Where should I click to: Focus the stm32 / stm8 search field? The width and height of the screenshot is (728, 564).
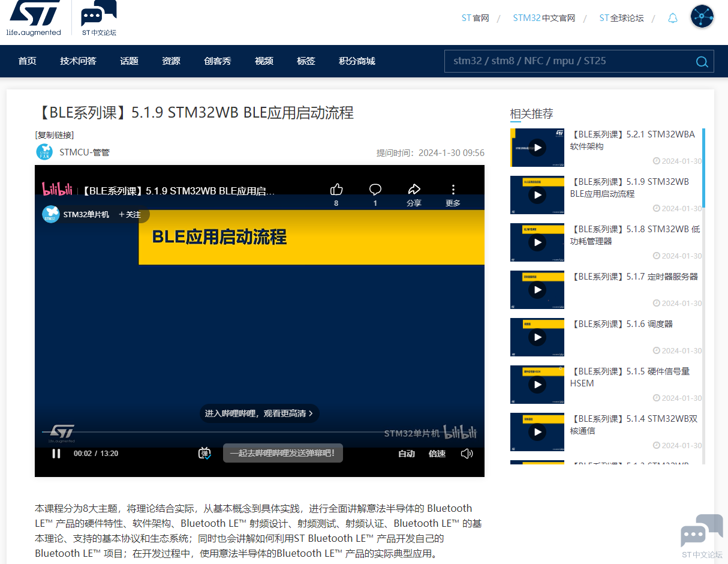570,61
